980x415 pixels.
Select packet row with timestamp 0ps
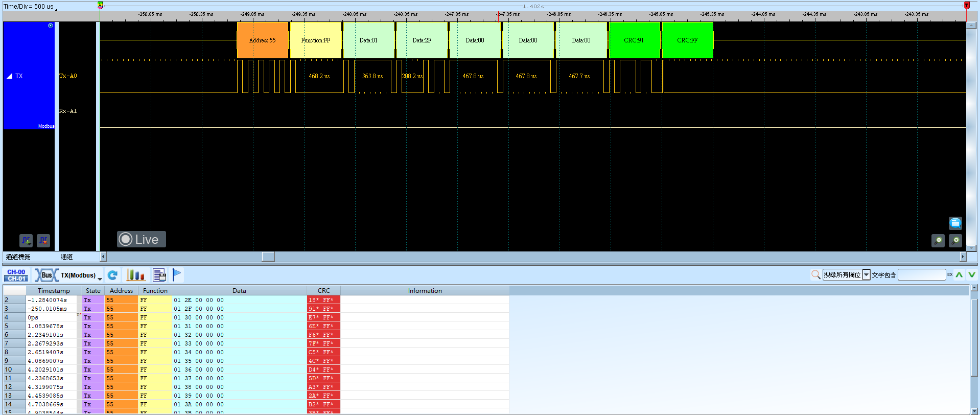[256, 317]
